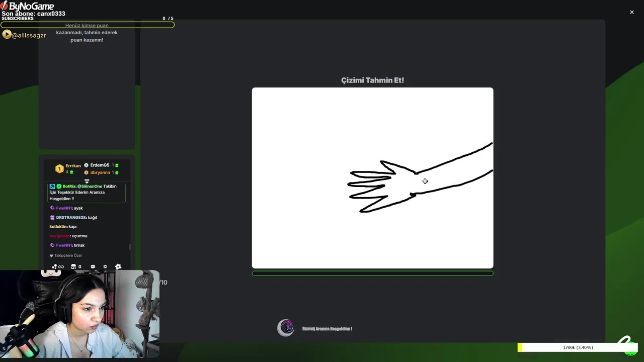Click the DRSTRANGE38 username in chat
The image size is (644, 362).
71,217
